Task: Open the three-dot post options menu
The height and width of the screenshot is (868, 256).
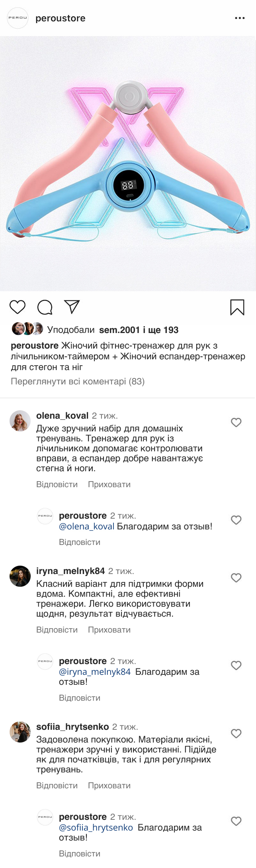Action: click(x=240, y=18)
